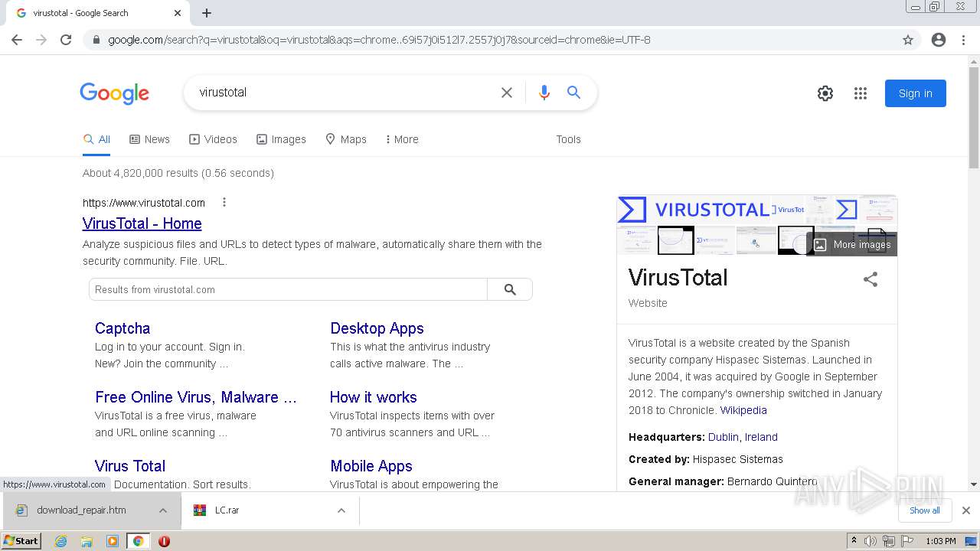980x551 pixels.
Task: Bookmark this page with star icon
Action: (908, 40)
